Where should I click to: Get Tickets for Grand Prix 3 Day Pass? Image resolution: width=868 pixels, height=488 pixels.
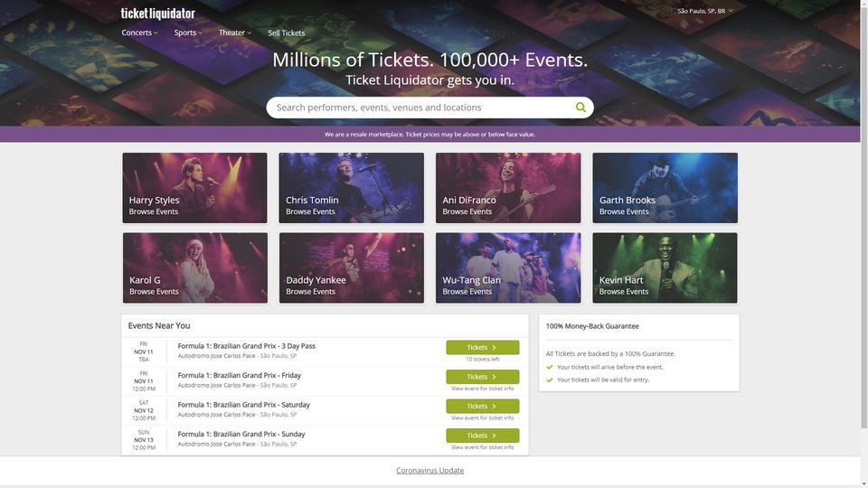[x=483, y=347]
